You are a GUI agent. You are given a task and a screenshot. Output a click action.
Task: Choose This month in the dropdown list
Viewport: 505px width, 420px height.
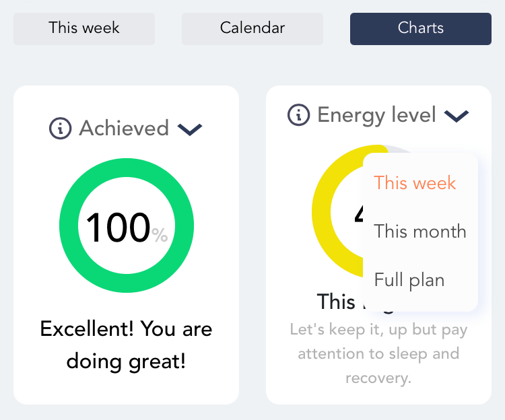click(x=420, y=231)
